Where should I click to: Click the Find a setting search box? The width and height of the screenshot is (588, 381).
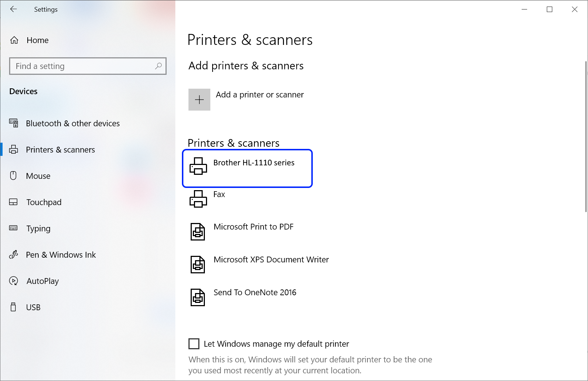[x=88, y=66]
